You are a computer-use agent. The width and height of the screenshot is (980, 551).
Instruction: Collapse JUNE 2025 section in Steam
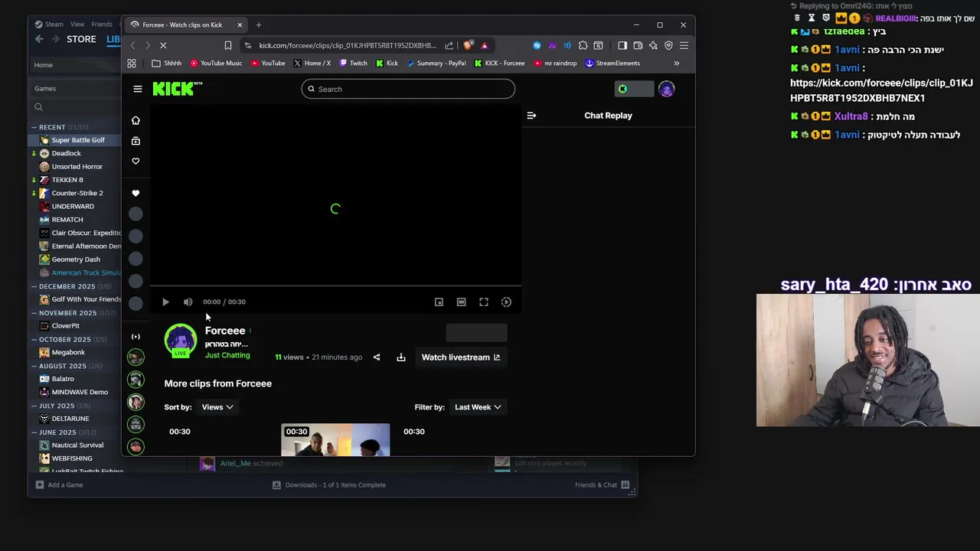pyautogui.click(x=34, y=432)
